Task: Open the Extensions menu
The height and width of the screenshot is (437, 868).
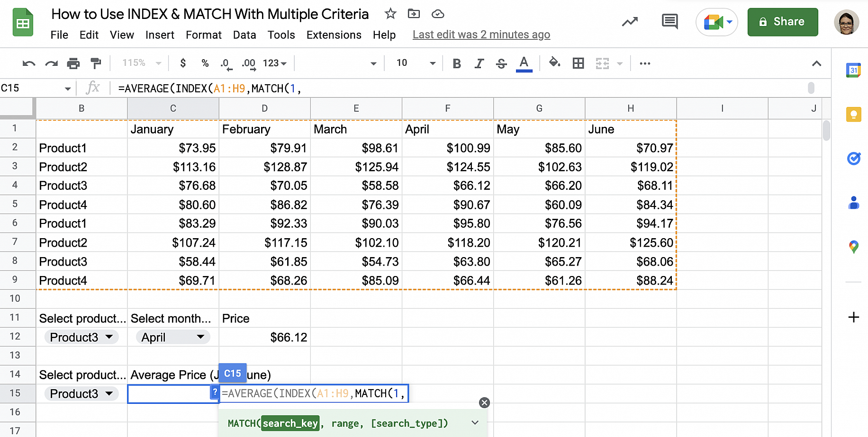Action: [x=334, y=35]
